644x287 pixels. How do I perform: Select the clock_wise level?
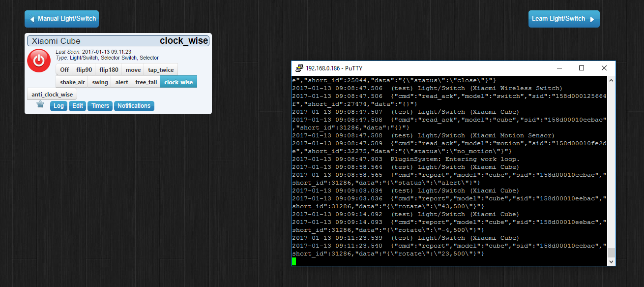[x=178, y=82]
